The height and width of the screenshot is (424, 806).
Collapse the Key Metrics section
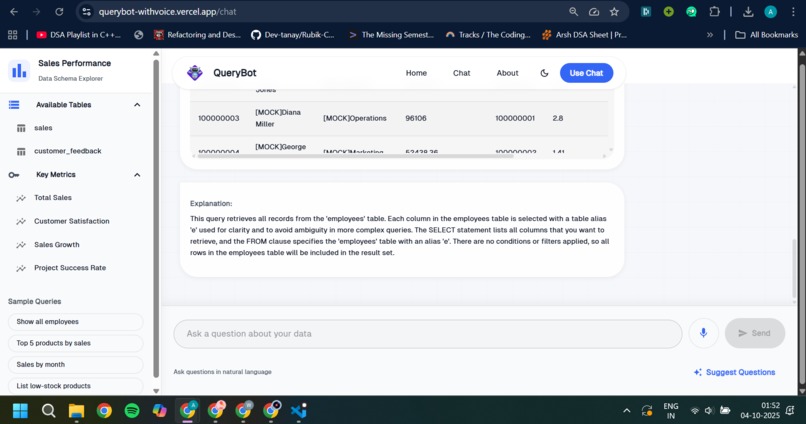[137, 175]
